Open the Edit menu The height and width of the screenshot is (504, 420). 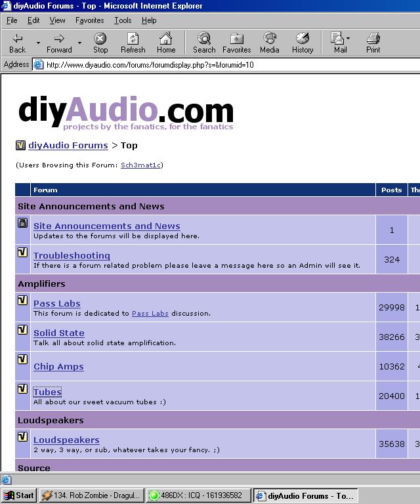pos(33,20)
